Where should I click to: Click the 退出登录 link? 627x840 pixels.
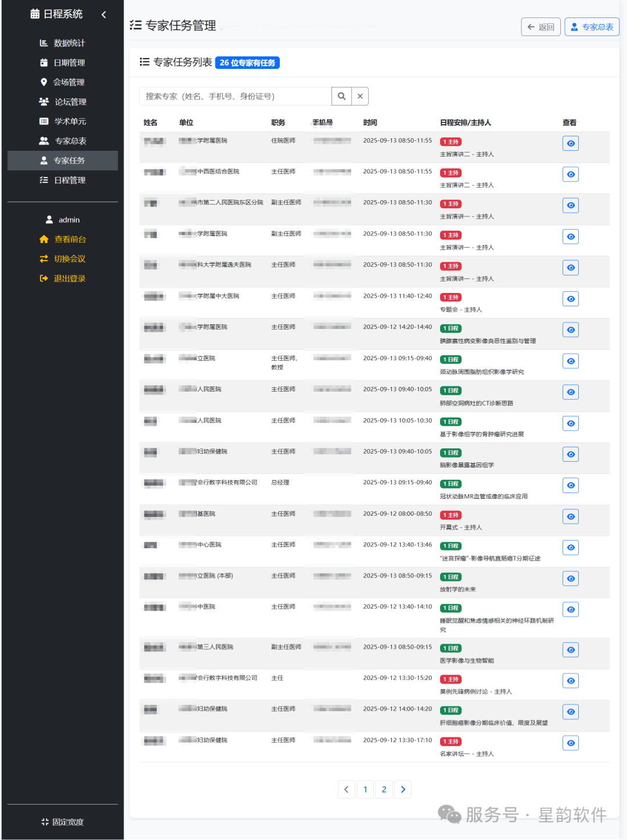[63, 278]
